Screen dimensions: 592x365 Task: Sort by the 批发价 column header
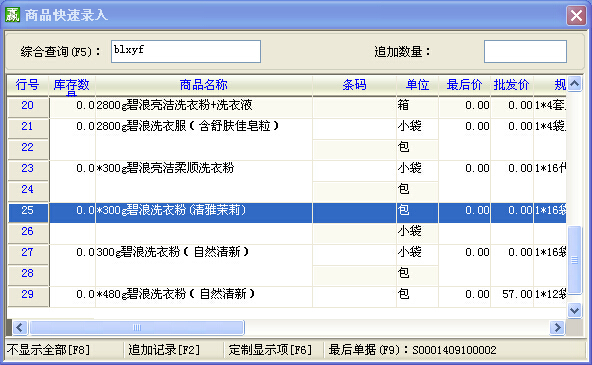click(512, 85)
